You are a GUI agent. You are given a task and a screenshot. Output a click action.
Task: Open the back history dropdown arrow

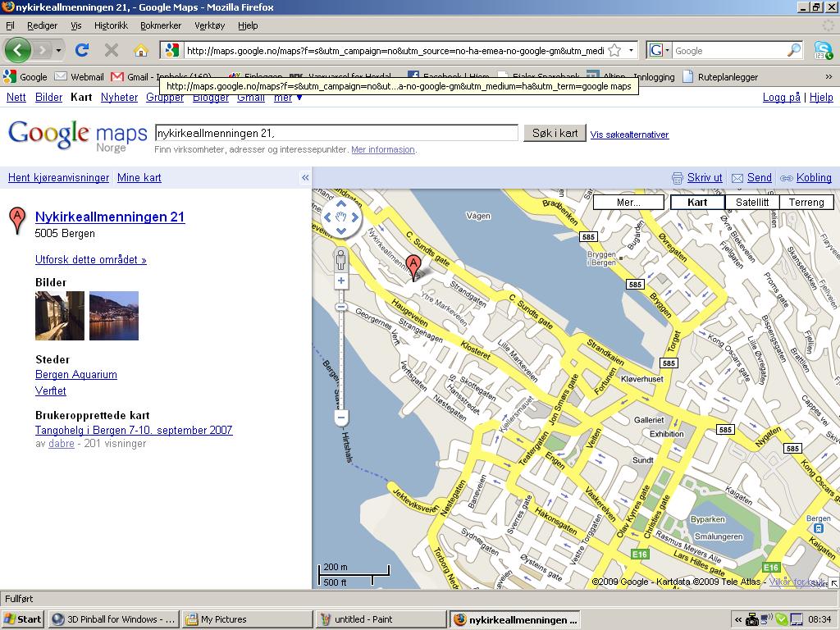pos(58,50)
